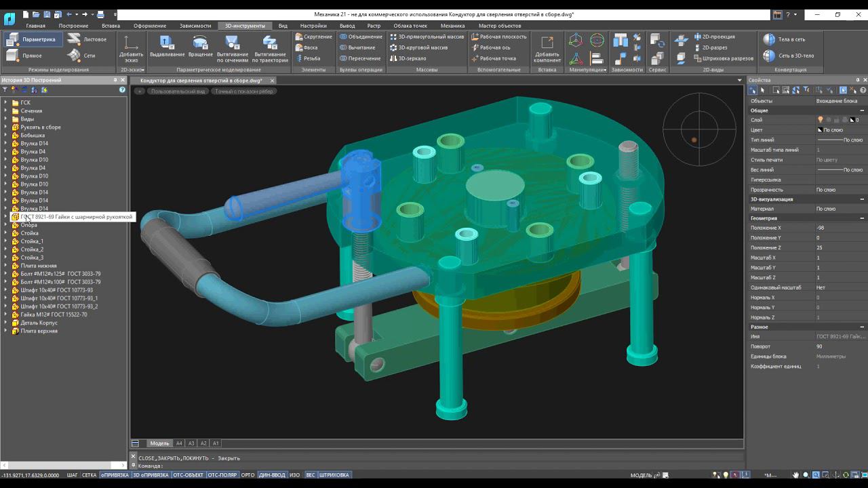Apply the Фаска chamfer tool
This screenshot has width=868, height=488.
pos(307,47)
